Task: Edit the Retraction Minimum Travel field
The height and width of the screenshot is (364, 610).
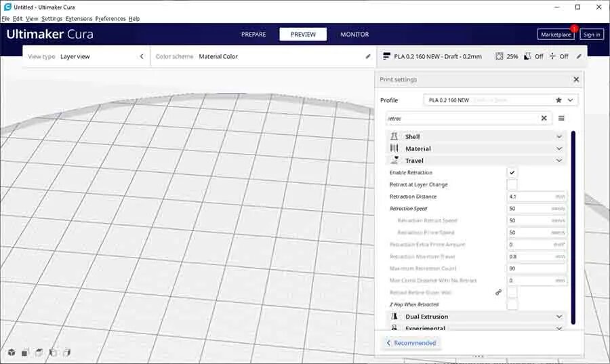Action: [537, 256]
